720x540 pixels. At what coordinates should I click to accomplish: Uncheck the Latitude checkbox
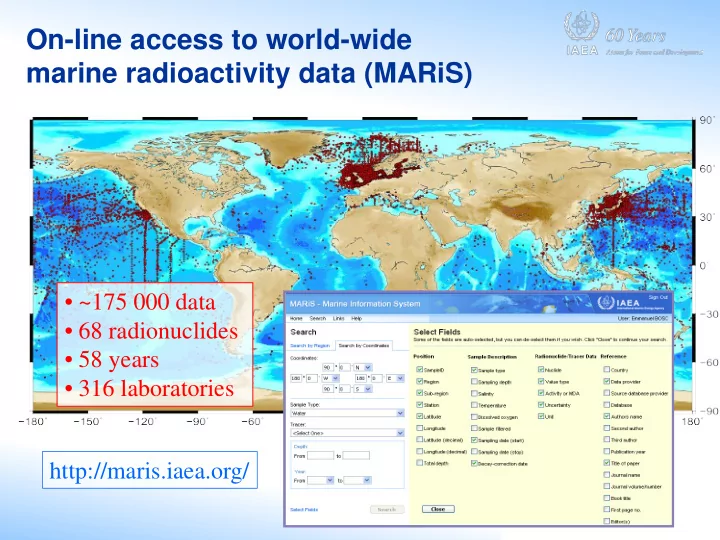pyautogui.click(x=419, y=416)
